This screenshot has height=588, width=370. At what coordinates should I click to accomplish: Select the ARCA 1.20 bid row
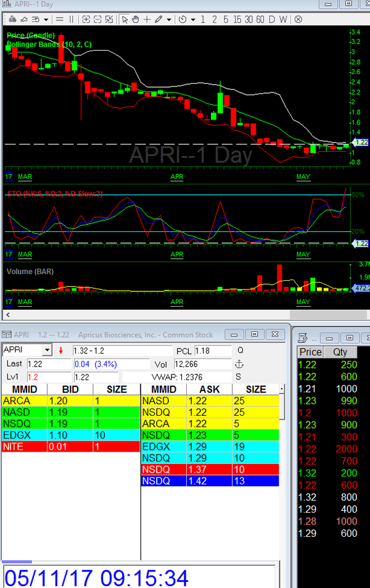pyautogui.click(x=70, y=401)
